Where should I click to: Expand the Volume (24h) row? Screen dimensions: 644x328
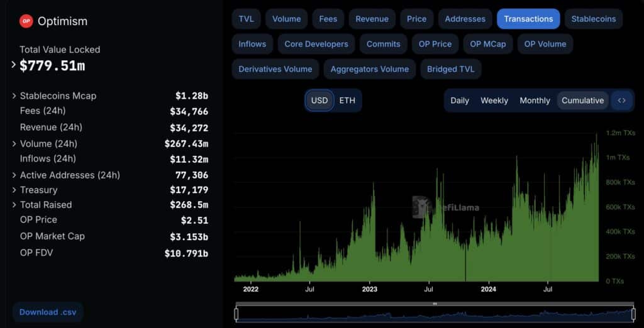click(14, 144)
